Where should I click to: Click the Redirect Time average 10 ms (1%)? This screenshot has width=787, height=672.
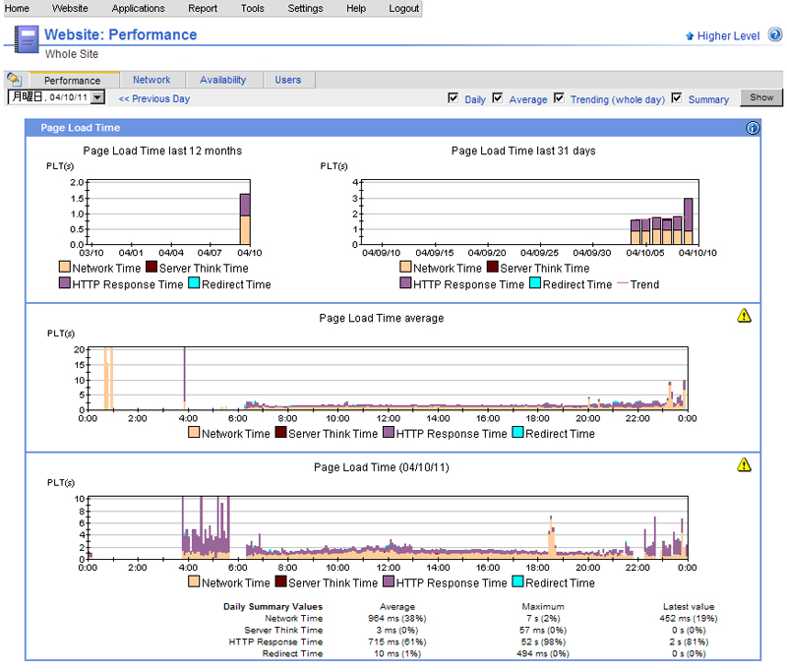point(397,653)
